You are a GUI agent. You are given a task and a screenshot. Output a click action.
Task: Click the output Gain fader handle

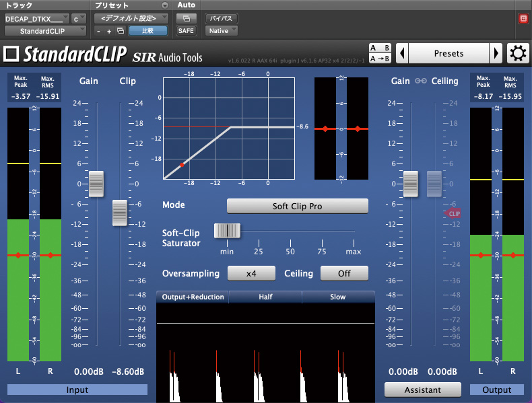coord(411,184)
